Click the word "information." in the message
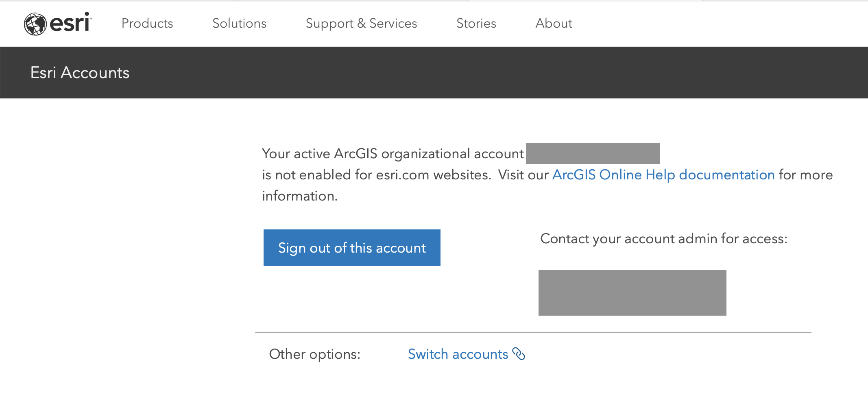Image resolution: width=868 pixels, height=397 pixels. (300, 196)
